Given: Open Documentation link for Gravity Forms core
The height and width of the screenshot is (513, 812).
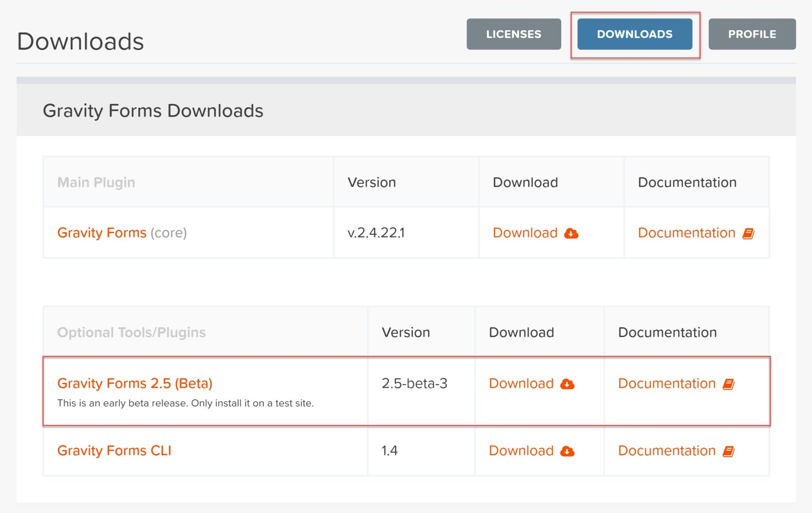Looking at the screenshot, I should point(687,233).
